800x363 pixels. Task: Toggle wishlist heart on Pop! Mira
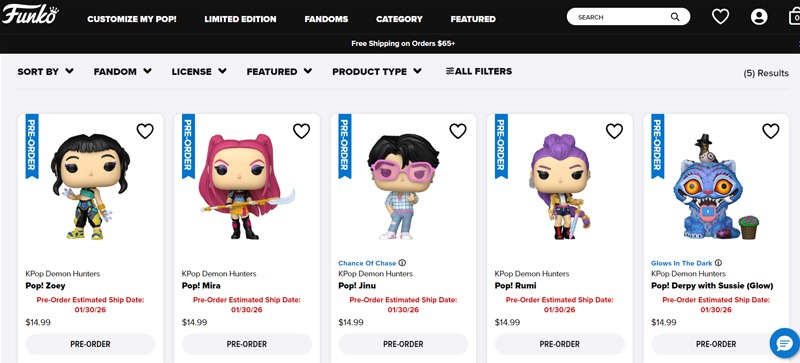click(301, 131)
